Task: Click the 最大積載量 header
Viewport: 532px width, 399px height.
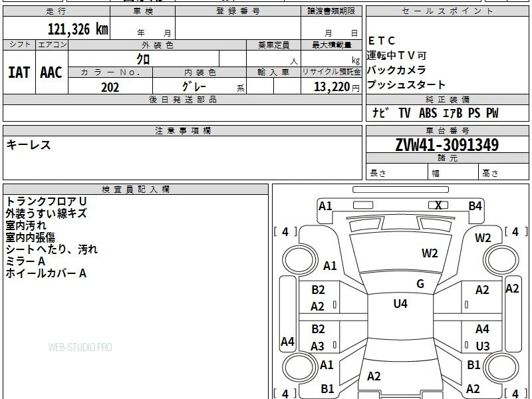Action: 331,45
